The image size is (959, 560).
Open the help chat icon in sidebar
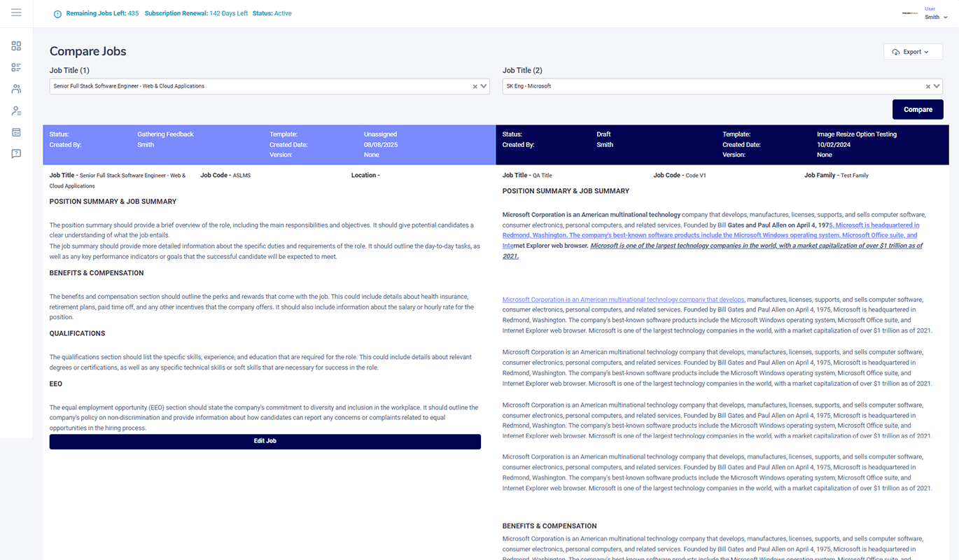[15, 153]
